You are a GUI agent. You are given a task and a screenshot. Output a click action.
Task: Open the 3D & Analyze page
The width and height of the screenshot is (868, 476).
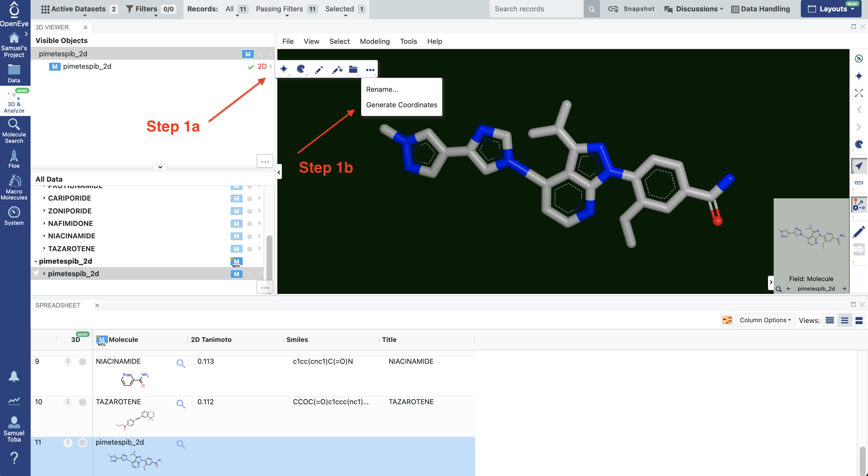coord(14,101)
